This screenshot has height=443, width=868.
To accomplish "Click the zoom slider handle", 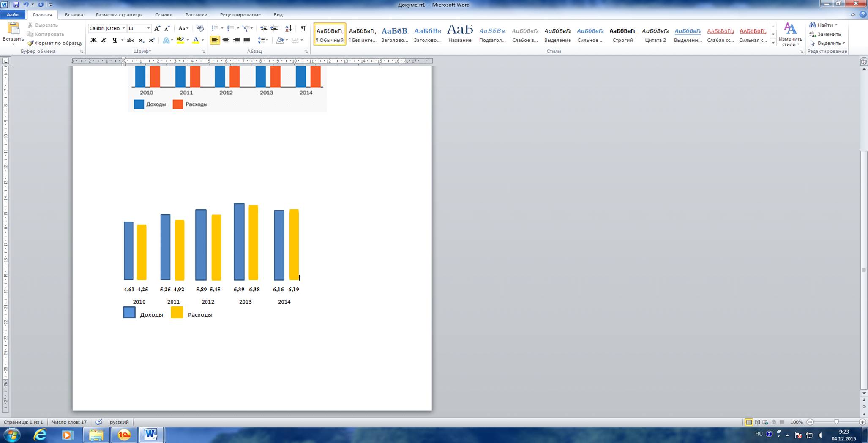I will pos(836,422).
